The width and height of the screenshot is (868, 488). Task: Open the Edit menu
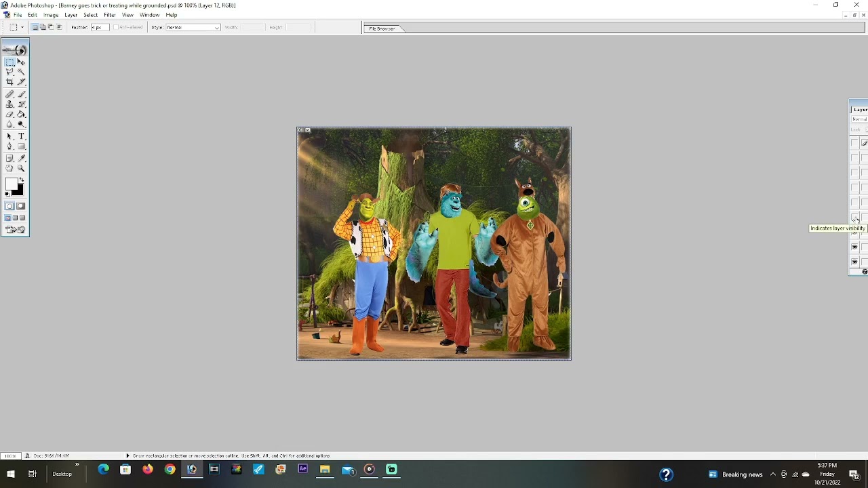pyautogui.click(x=33, y=15)
